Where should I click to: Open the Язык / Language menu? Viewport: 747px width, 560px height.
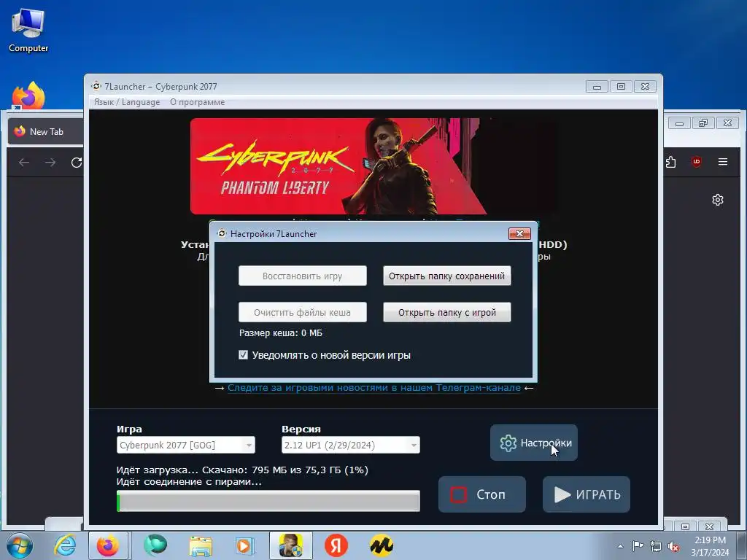click(x=127, y=102)
